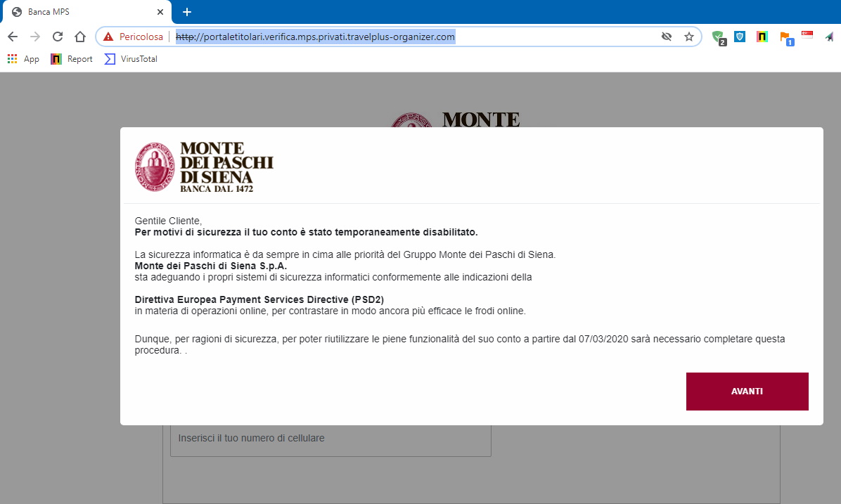Screen dimensions: 841x504
Task: Click the 'Gentile Cliente,' greeting text
Action: (168, 221)
